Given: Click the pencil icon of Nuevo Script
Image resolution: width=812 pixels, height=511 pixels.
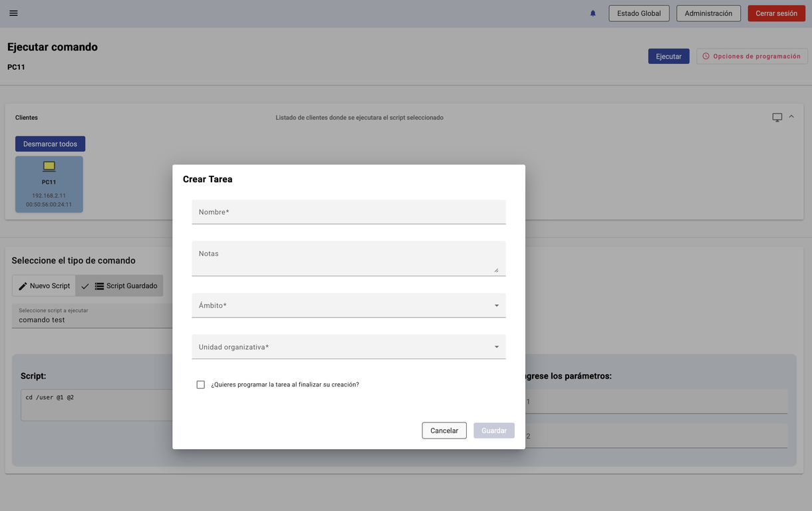Looking at the screenshot, I should 23,286.
